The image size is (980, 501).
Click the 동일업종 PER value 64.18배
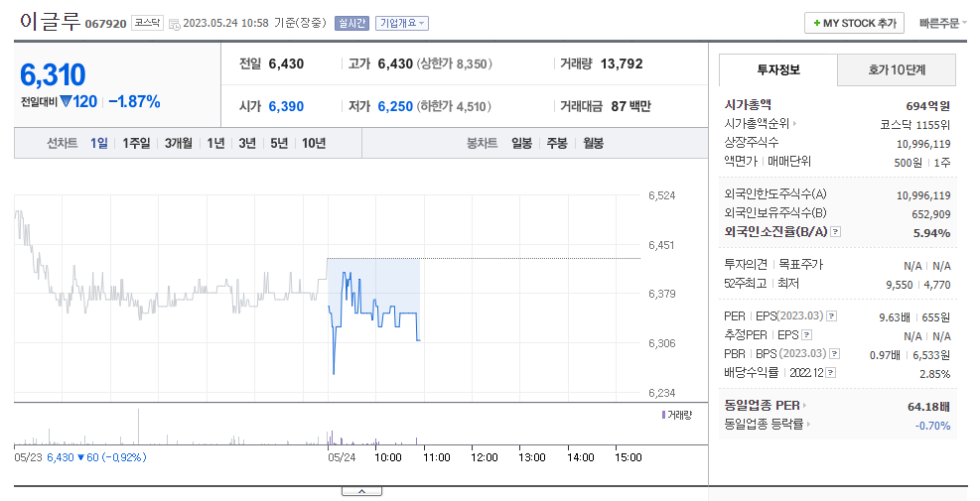928,407
